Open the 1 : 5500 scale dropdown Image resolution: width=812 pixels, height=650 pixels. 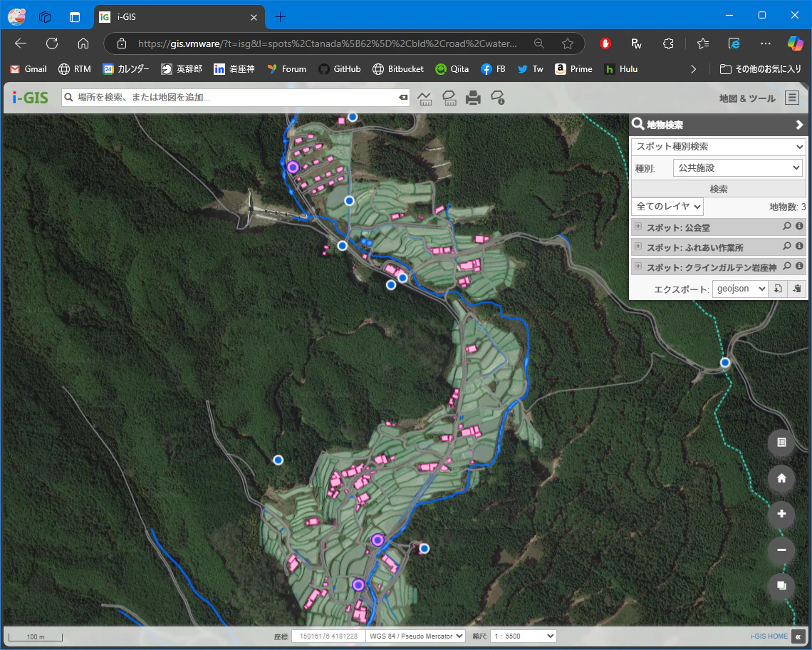(x=524, y=636)
